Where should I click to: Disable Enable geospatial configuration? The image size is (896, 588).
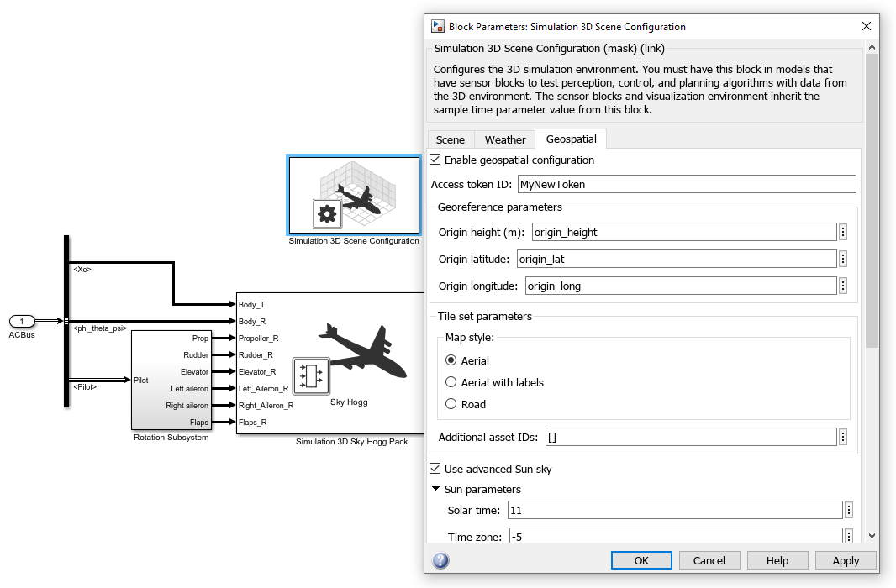coord(435,159)
